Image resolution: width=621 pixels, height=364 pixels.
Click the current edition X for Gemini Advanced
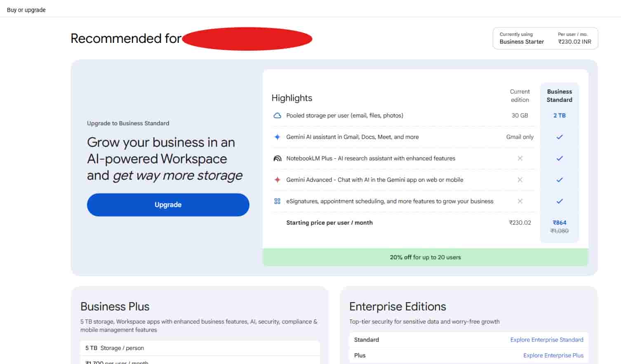click(x=520, y=180)
